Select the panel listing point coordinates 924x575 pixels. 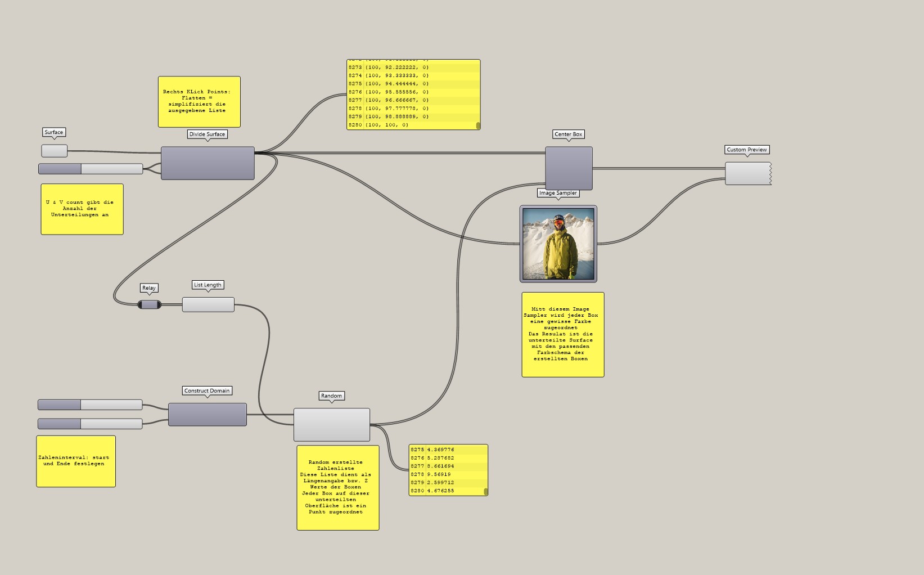tap(412, 95)
